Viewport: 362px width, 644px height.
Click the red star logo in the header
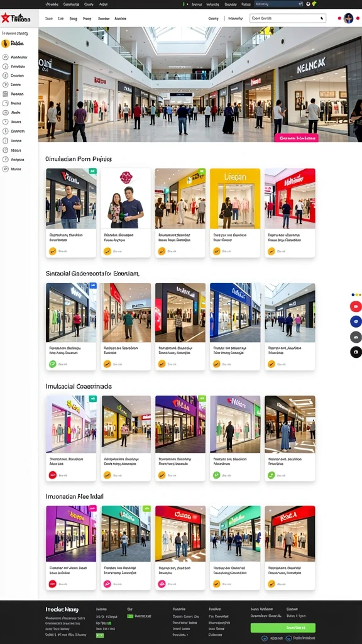pos(5,18)
